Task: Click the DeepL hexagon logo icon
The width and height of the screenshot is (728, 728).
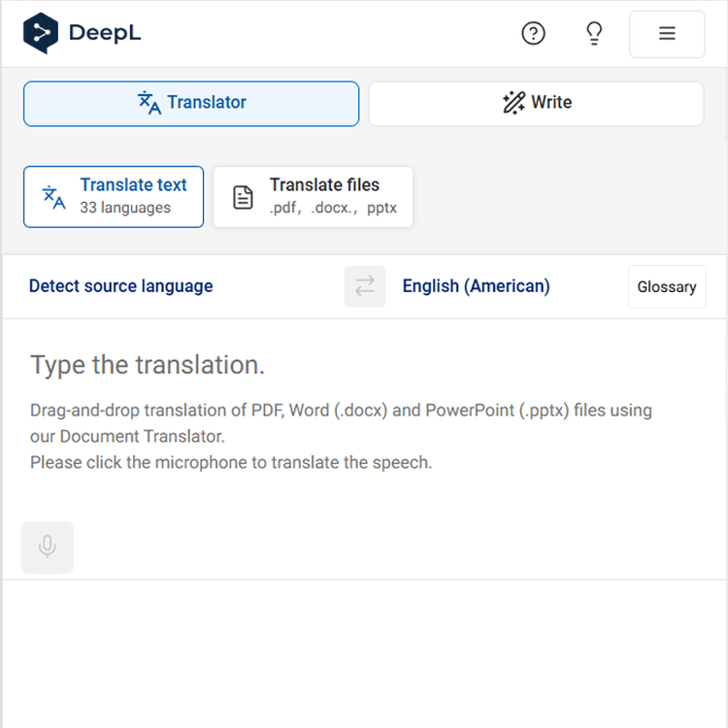Action: 41,33
